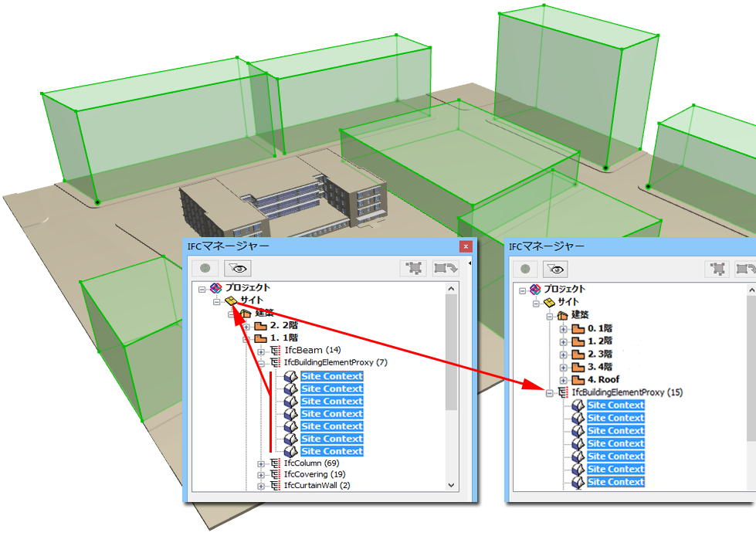Click IfcBuildingElementProxy (15) group icon

[563, 392]
